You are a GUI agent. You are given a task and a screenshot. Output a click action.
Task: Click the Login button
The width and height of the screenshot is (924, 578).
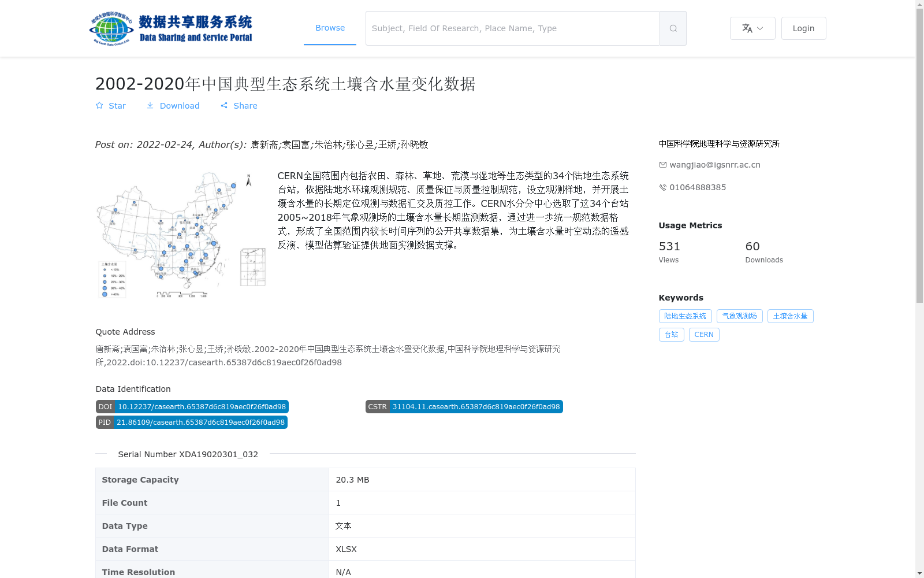(x=803, y=28)
